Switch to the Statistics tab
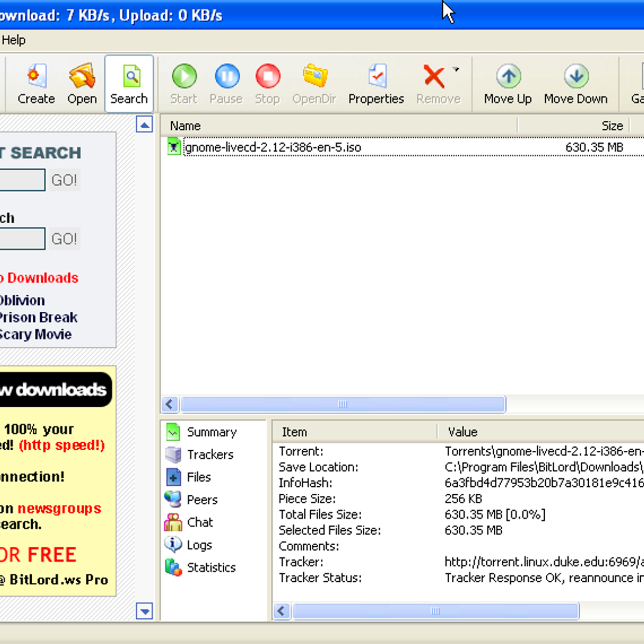The width and height of the screenshot is (644, 644). click(211, 567)
